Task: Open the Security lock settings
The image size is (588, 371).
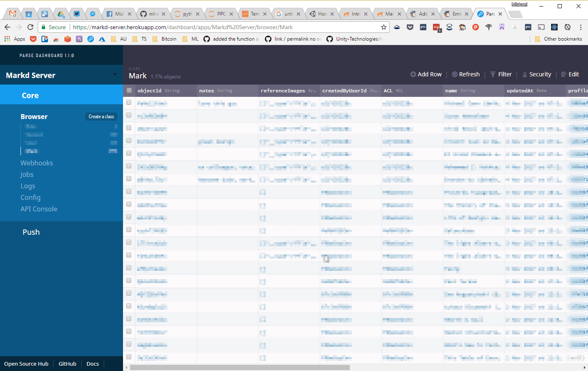Action: (525, 75)
